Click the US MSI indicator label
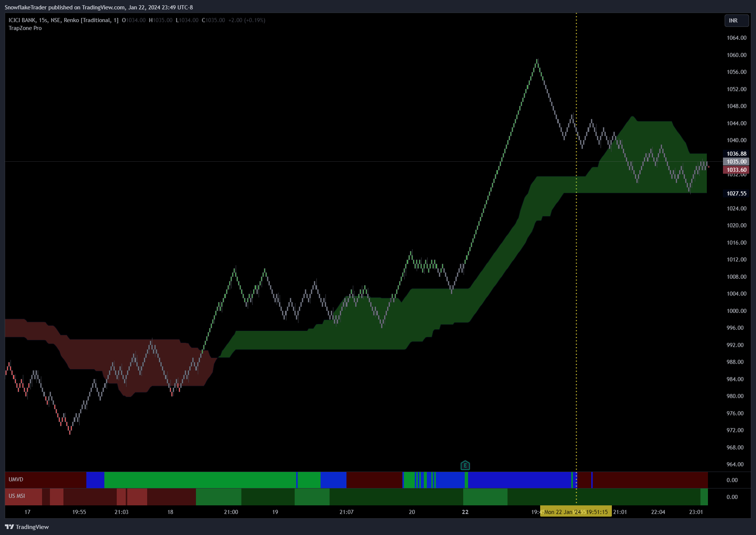The image size is (756, 535). pos(17,496)
